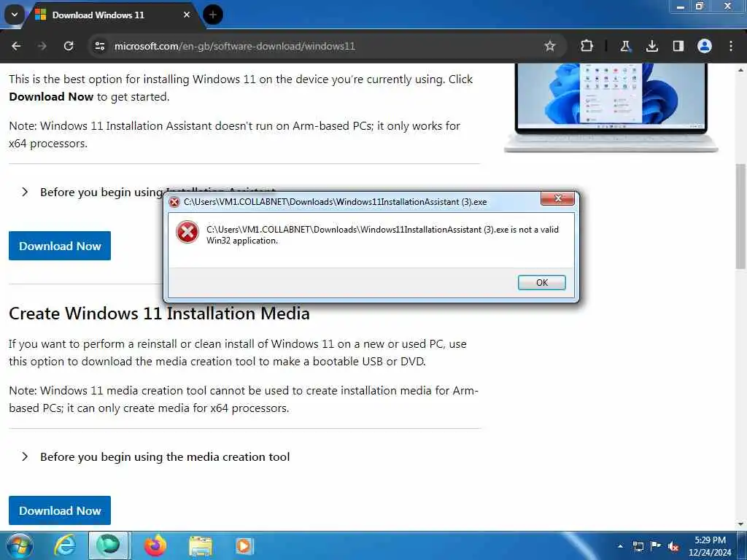The height and width of the screenshot is (560, 747).
Task: Reload the Download Windows 11 page
Action: coord(69,46)
